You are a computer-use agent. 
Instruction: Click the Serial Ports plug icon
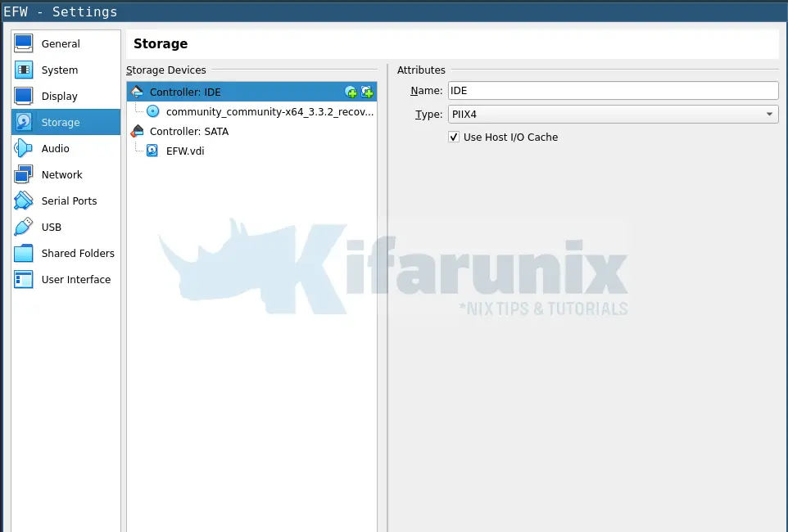[x=24, y=201]
